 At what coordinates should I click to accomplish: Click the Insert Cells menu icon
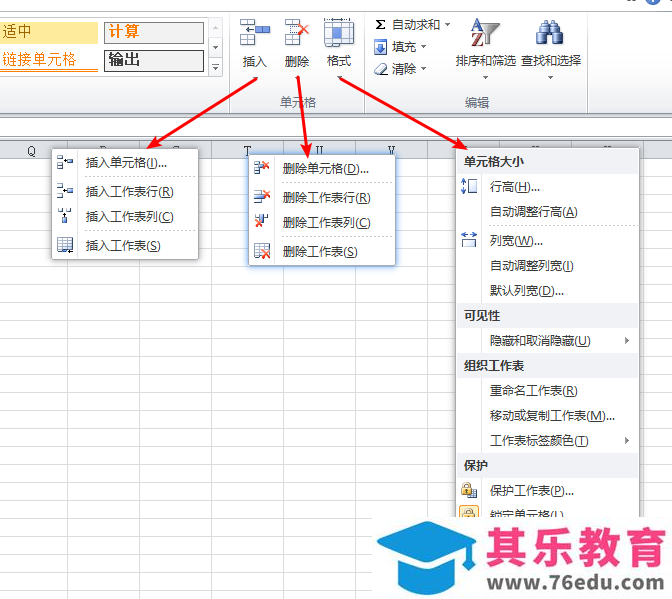[65, 162]
